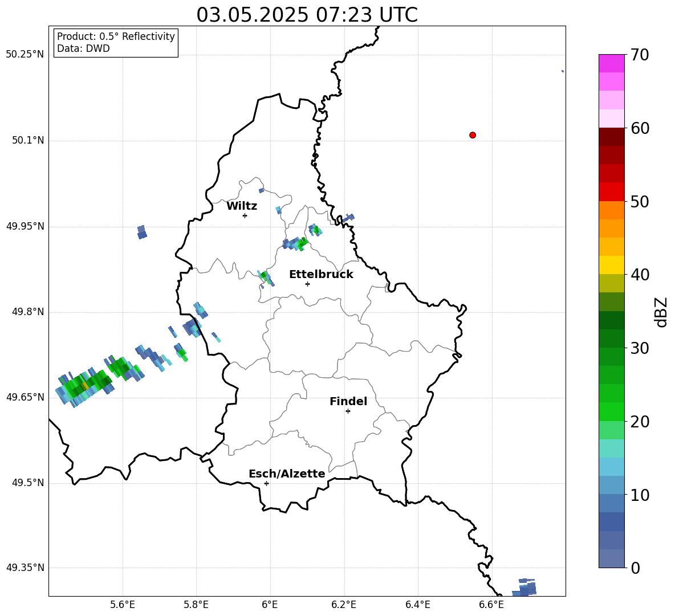Click the blue echo at the bottom right
This screenshot has height=616, width=675.
(524, 588)
